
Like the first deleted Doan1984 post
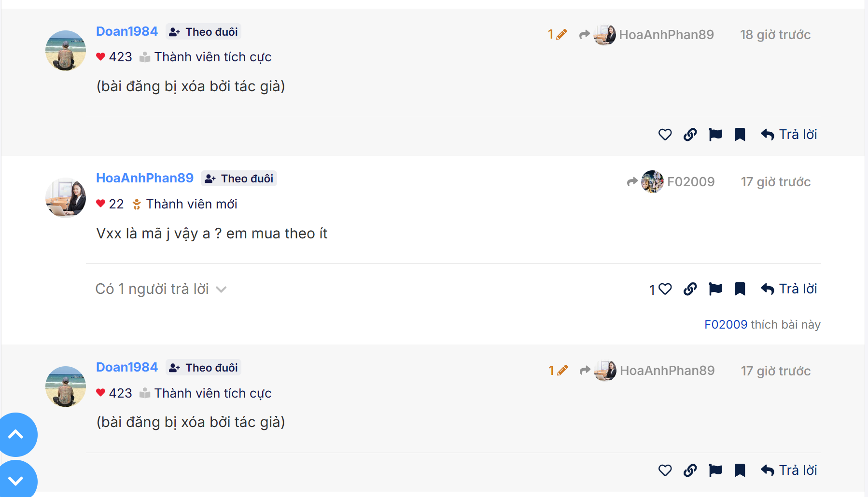point(665,135)
